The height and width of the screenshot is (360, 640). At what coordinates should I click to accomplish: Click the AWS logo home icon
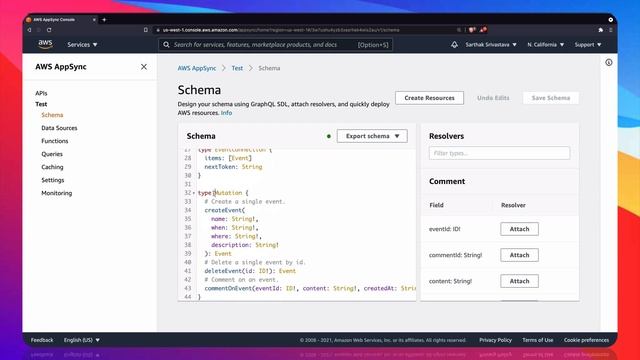45,44
